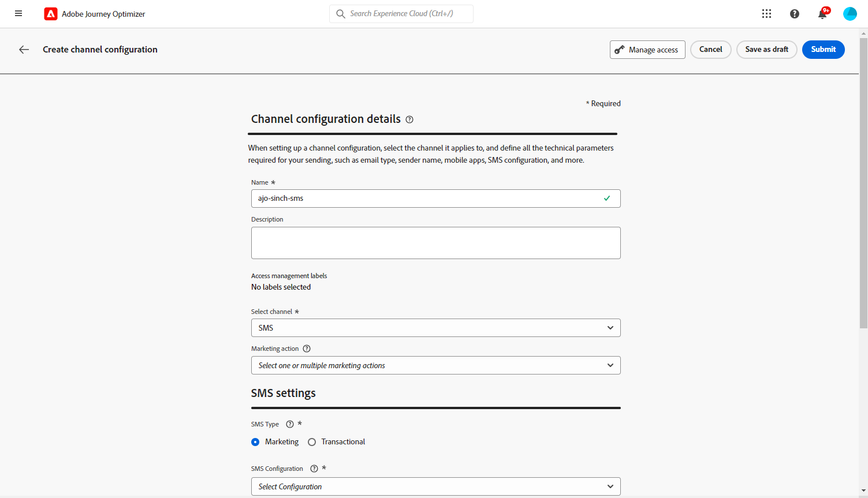Viewport: 868px width, 498px height.
Task: Click the Adobe Journey Optimizer logo
Action: click(51, 14)
